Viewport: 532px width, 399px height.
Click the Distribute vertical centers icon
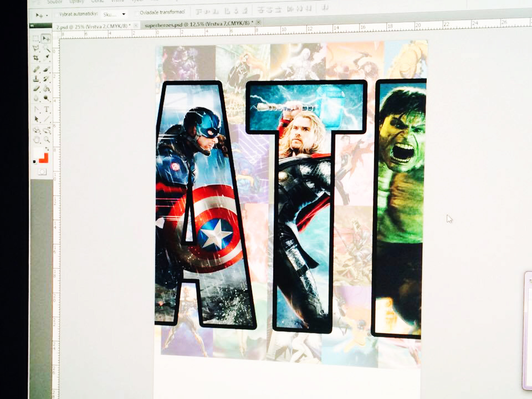[270, 9]
